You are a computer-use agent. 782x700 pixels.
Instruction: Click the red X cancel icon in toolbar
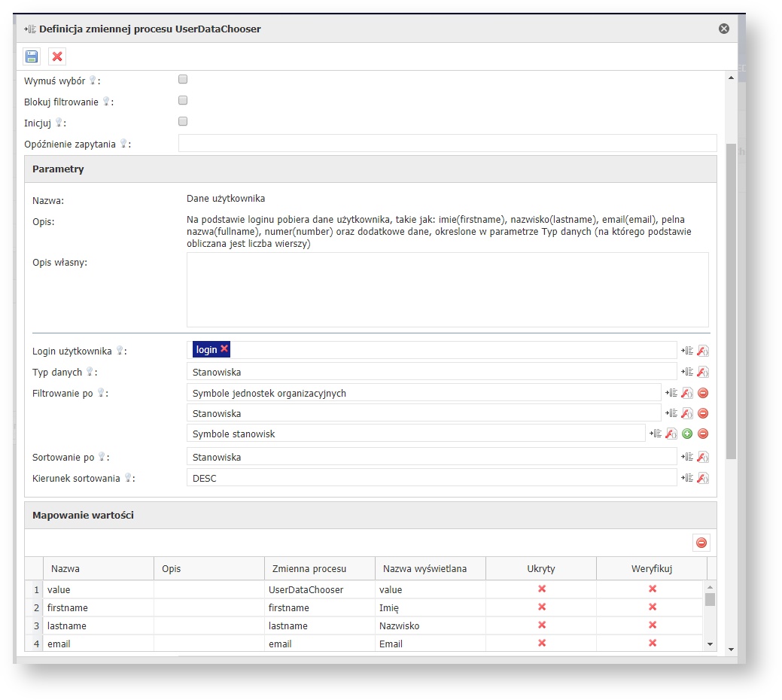point(57,56)
